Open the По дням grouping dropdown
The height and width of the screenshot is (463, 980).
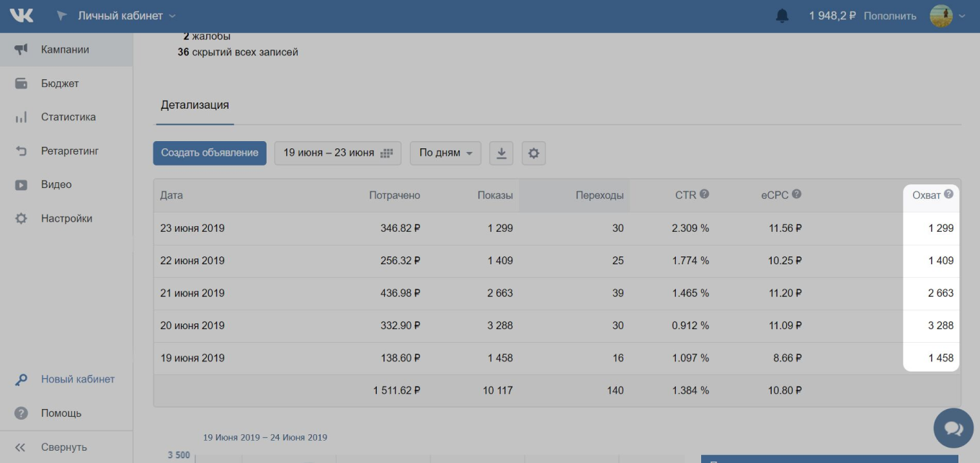[x=445, y=153]
